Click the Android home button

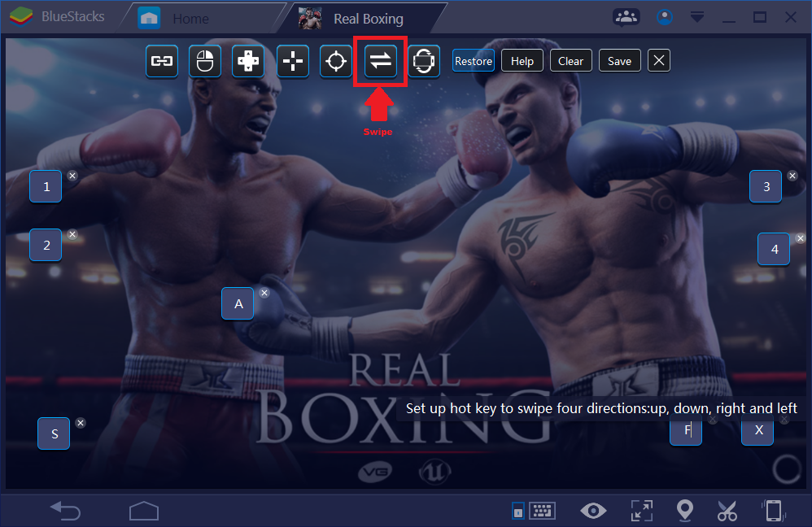pyautogui.click(x=144, y=511)
